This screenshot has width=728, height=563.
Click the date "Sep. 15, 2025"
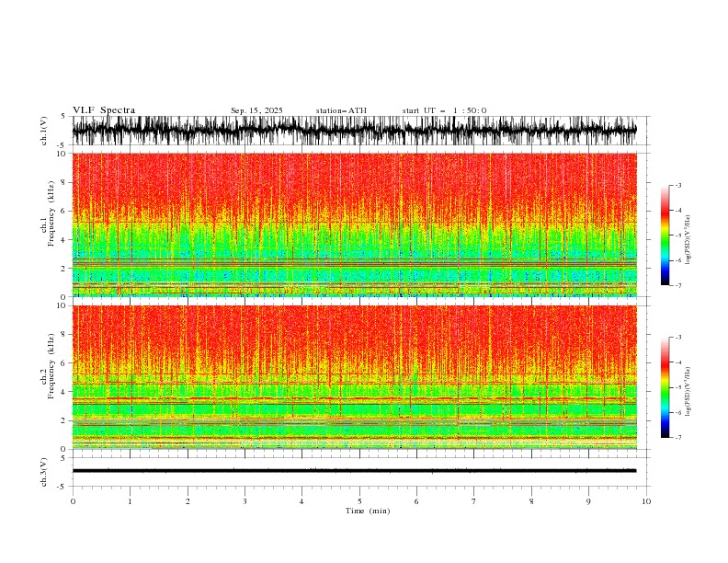[256, 110]
